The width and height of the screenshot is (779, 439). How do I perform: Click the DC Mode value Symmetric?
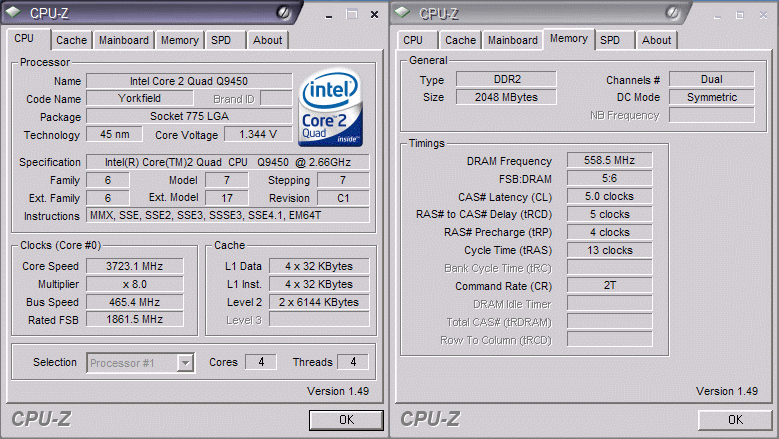(x=711, y=97)
